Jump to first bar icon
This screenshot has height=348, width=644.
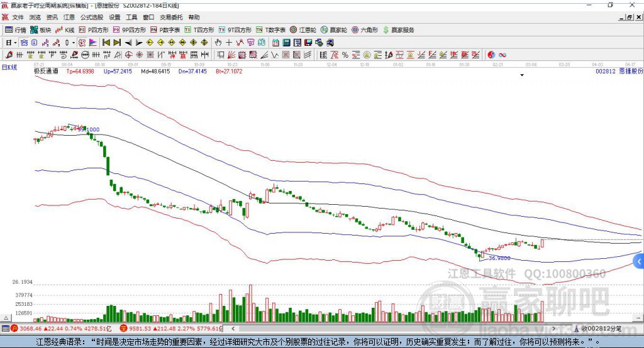pos(106,43)
